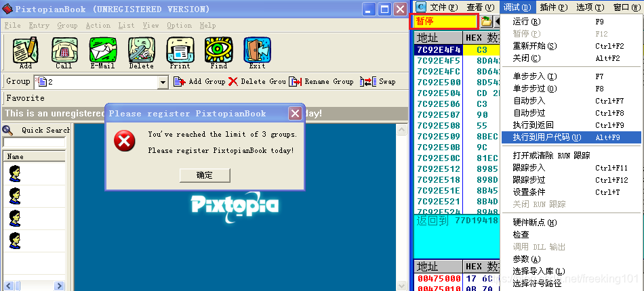Select 自动步入 Ctrl+F7 entry
Viewport: 644px width, 291px height.
pyautogui.click(x=571, y=101)
